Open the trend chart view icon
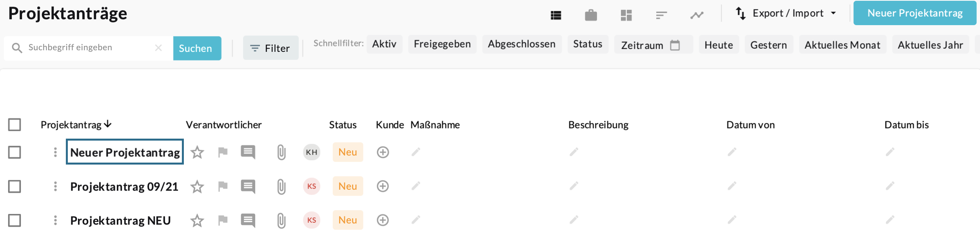The height and width of the screenshot is (238, 980). [697, 15]
